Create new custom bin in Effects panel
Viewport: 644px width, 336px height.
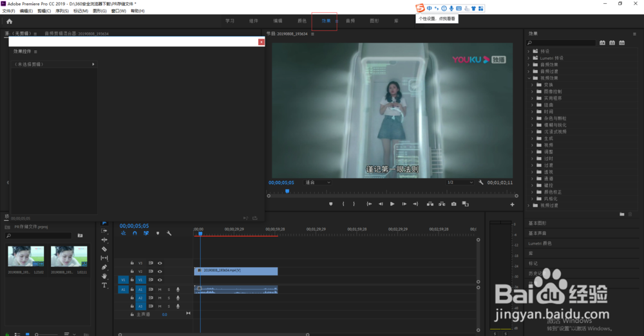[622, 214]
